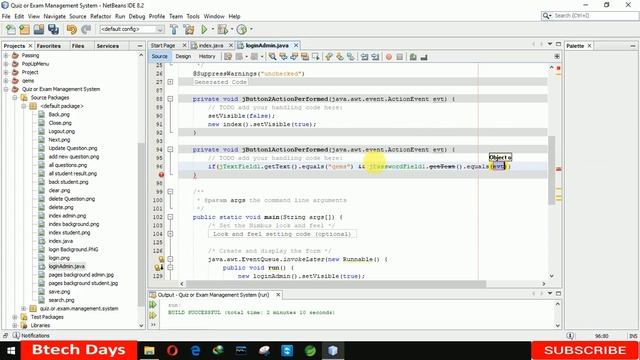Screen dimensions: 640x360
Task: Switch to the index.java editor tab
Action: tap(211, 45)
